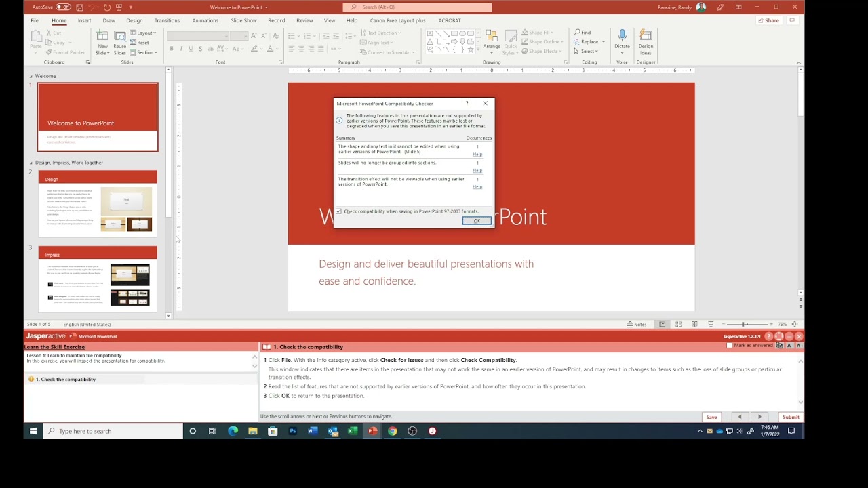Screen dimensions: 868x488
Task: Open the Dictate dropdown arrow
Action: [x=622, y=52]
